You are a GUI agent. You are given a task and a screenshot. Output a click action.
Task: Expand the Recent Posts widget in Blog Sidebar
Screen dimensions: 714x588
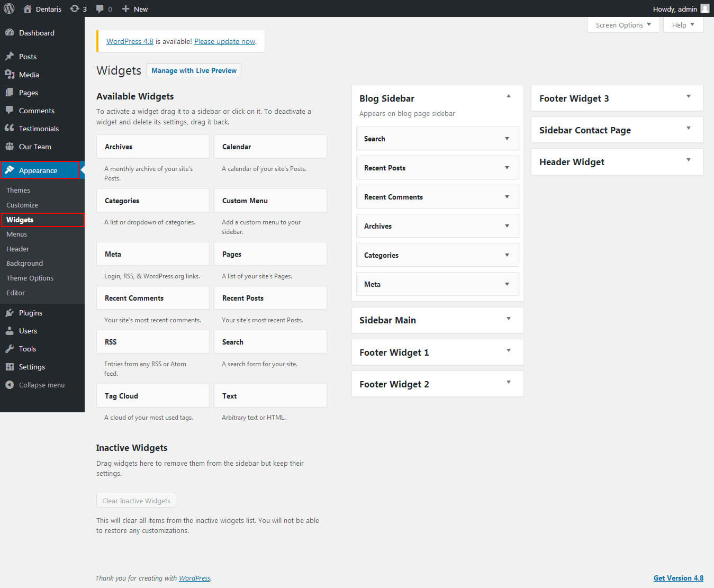pyautogui.click(x=507, y=168)
